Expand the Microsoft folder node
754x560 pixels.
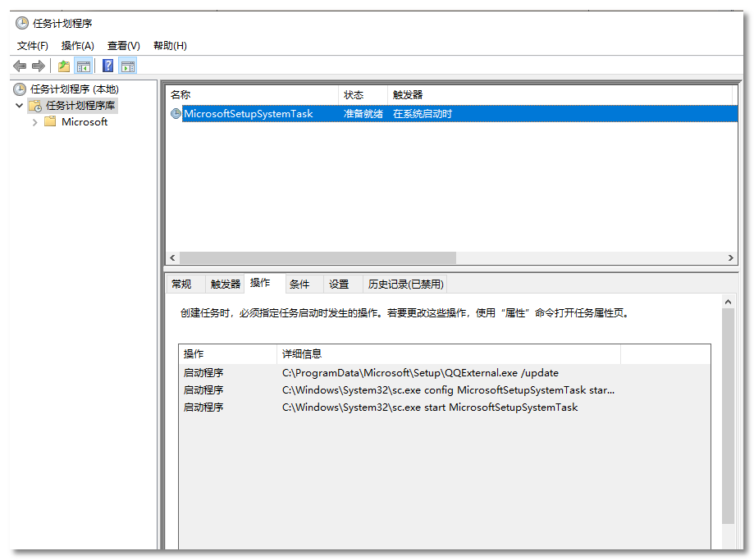click(x=34, y=122)
